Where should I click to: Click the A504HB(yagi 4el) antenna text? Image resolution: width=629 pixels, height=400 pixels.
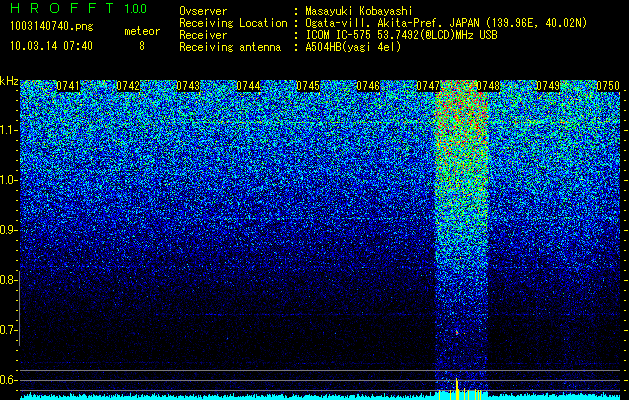353,47
